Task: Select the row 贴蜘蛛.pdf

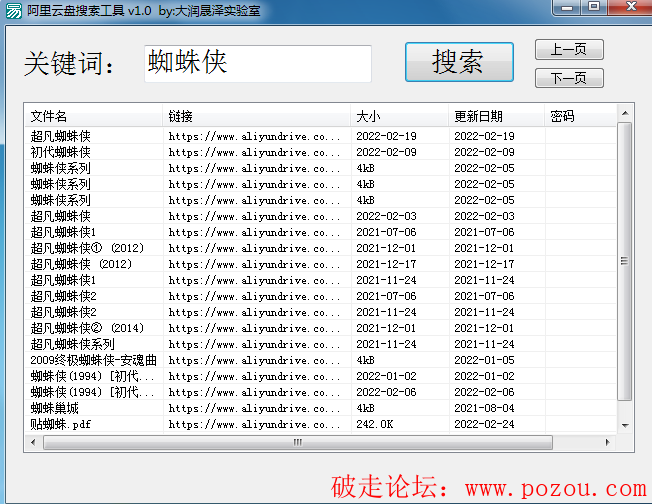Action: (321, 424)
